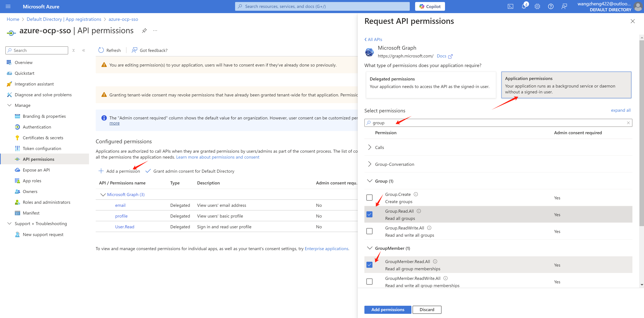Pin the API permissions page
644x318 pixels.
pyautogui.click(x=144, y=31)
